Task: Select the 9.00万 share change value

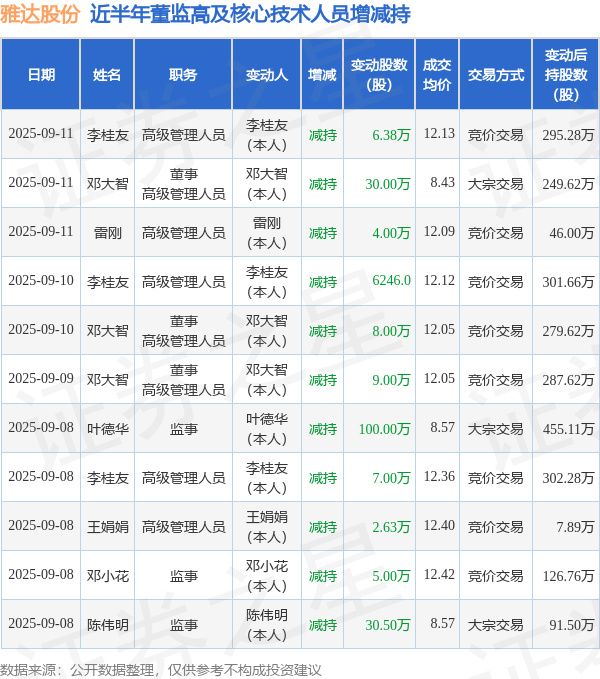Action: (x=391, y=379)
